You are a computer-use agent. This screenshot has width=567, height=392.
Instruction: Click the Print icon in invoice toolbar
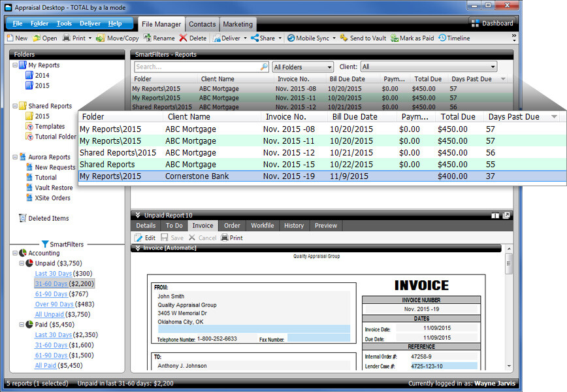click(x=225, y=238)
